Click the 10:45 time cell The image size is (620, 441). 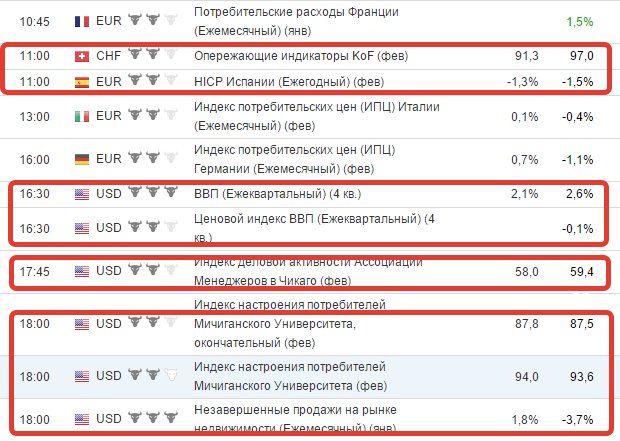pos(35,21)
